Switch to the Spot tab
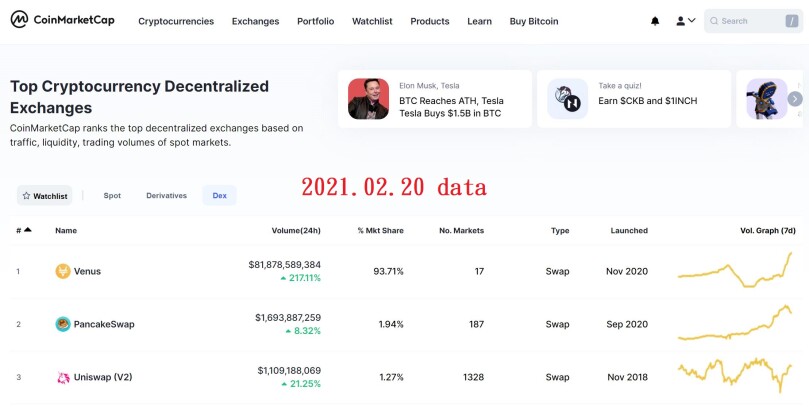This screenshot has width=809, height=407. click(112, 196)
